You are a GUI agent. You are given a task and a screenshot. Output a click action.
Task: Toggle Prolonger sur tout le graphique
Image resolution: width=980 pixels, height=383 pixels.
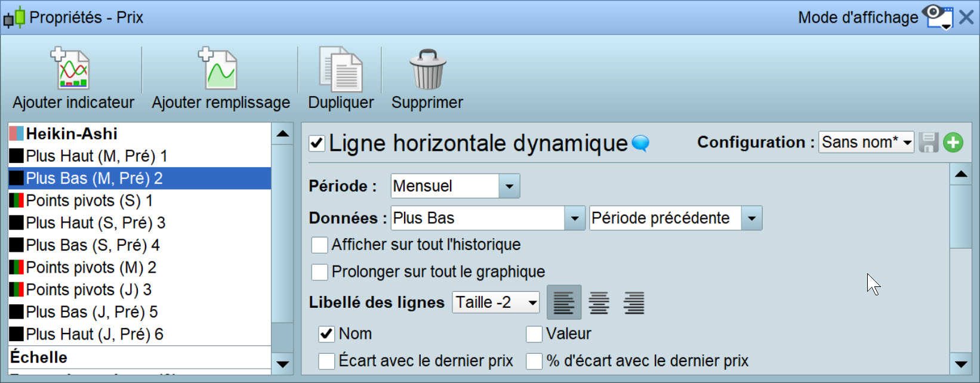[x=320, y=272]
